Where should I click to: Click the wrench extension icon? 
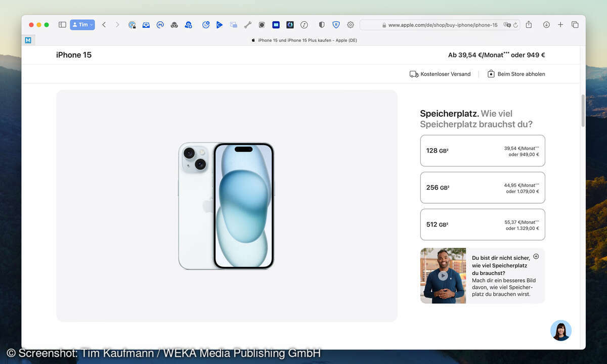[248, 25]
